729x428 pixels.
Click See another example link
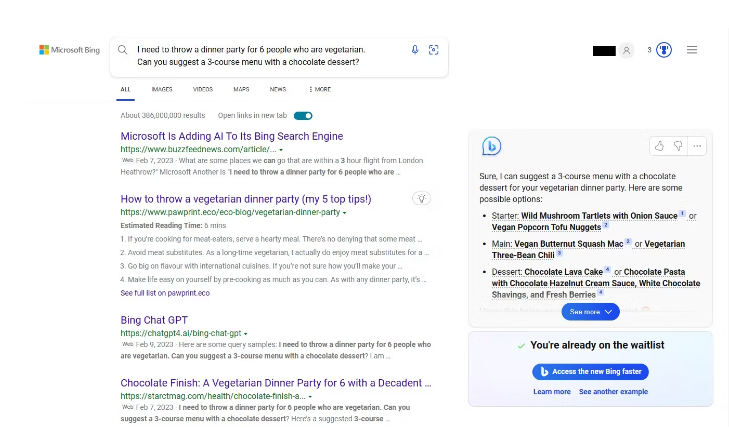click(613, 392)
